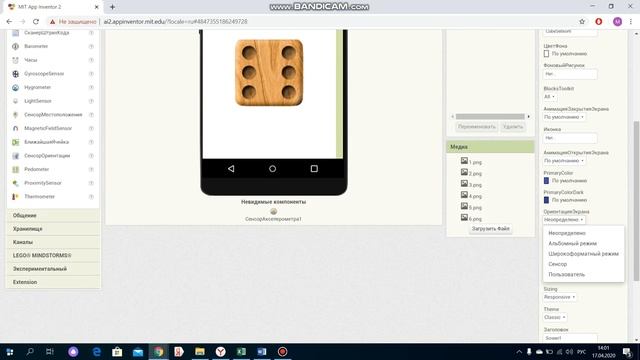This screenshot has height=360, width=640.
Task: Expand the Extension palette section
Action: tap(53, 282)
